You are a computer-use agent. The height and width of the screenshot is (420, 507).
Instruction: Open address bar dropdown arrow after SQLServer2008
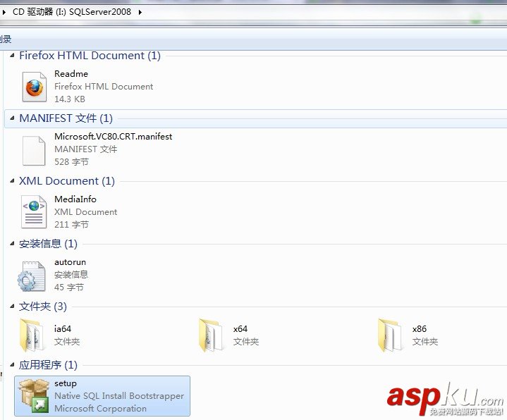point(140,12)
